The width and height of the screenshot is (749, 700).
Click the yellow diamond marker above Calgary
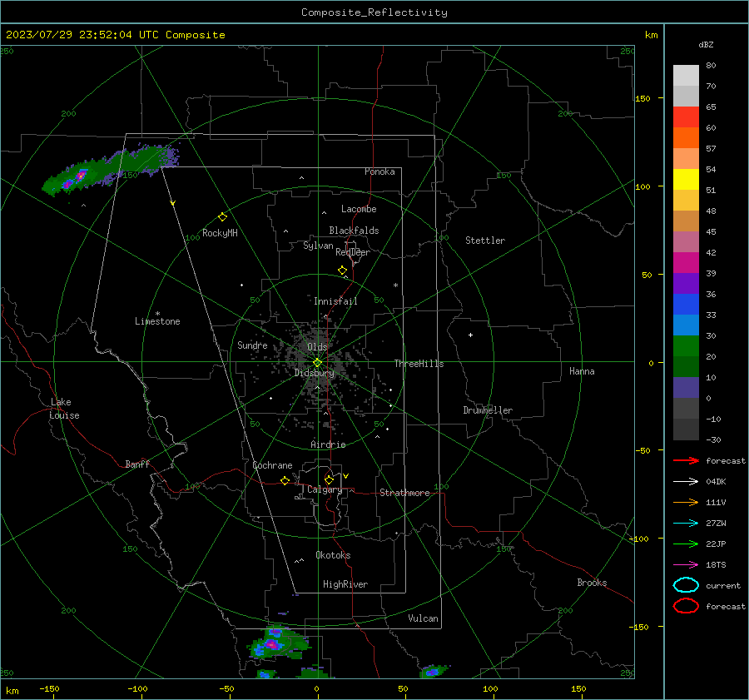point(329,479)
